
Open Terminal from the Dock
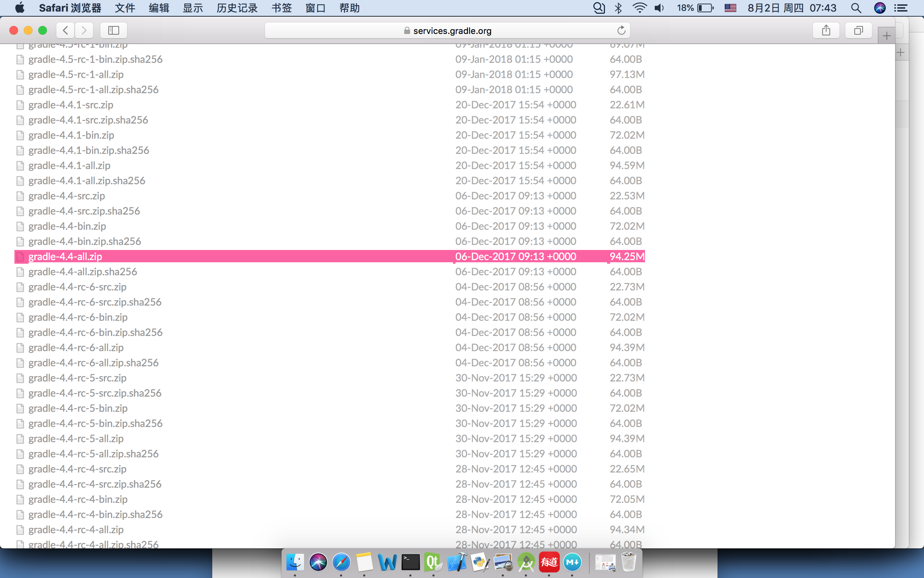click(x=410, y=562)
